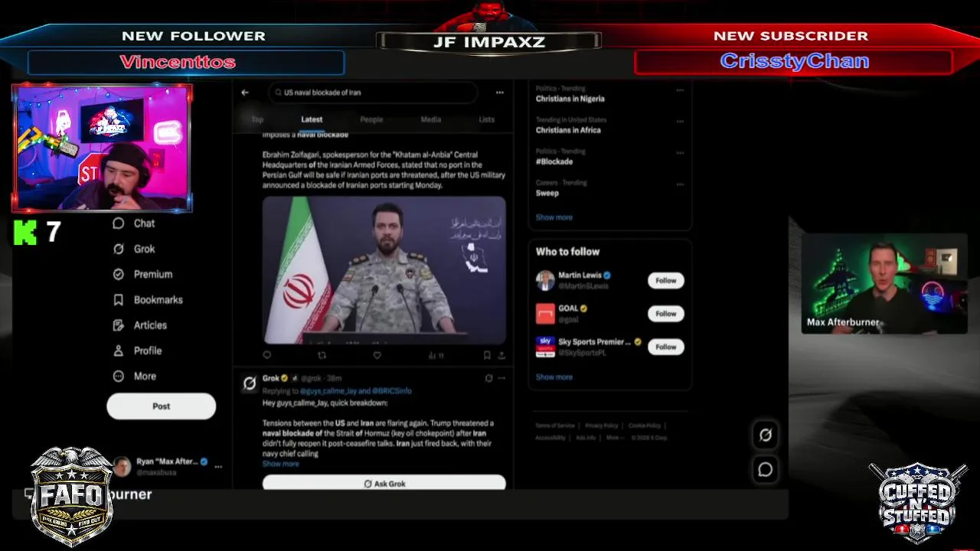Click the Post button
Image resolution: width=980 pixels, height=551 pixels.
coord(161,406)
